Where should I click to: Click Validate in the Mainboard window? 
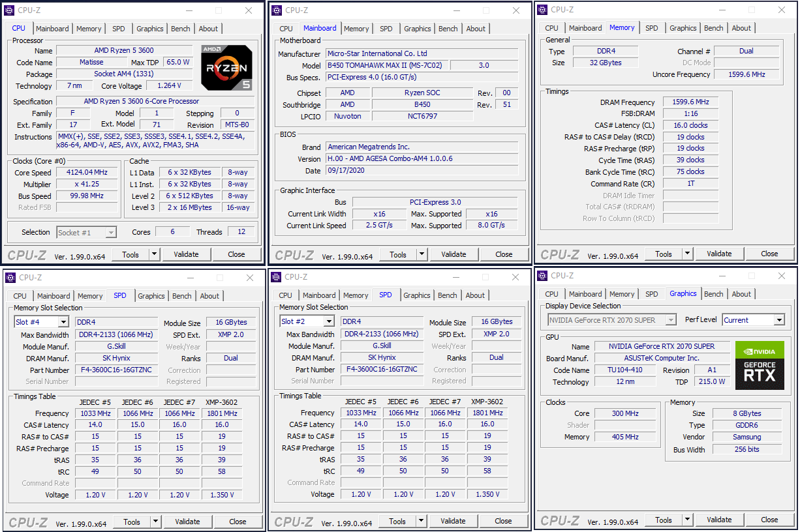[454, 254]
